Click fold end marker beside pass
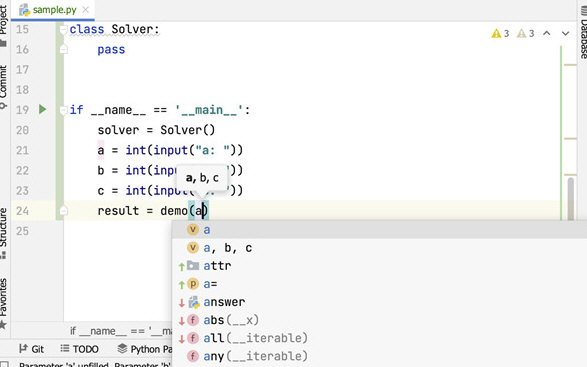The height and width of the screenshot is (367, 587). [63, 49]
